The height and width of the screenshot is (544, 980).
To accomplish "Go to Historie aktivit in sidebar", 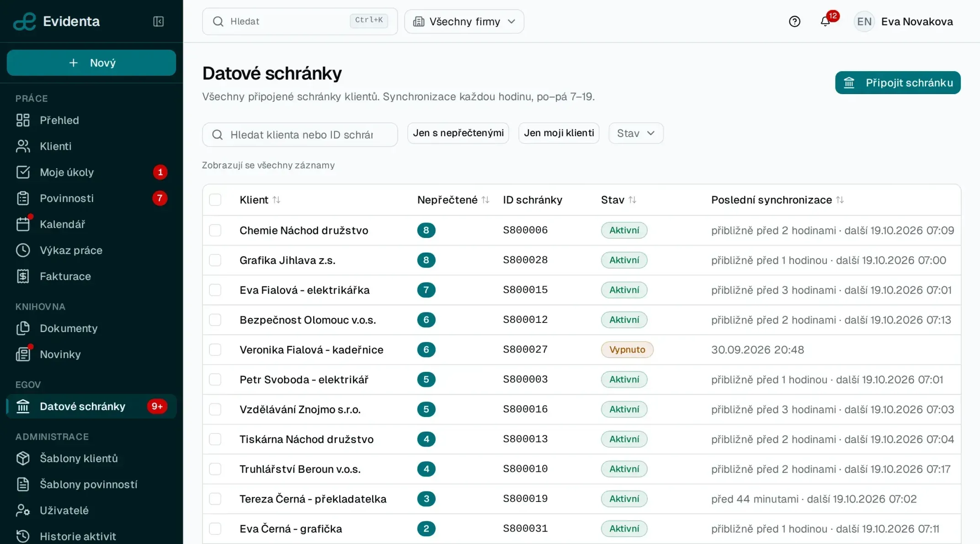I will (x=91, y=536).
